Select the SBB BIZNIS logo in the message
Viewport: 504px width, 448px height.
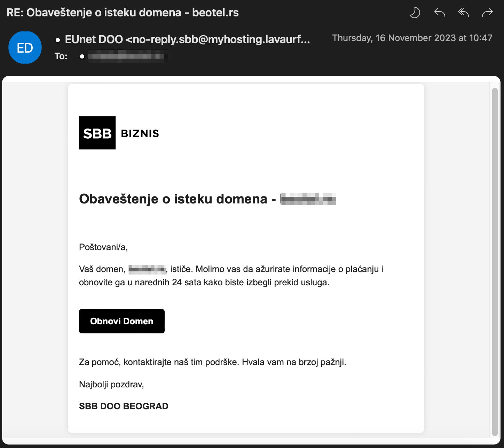coord(118,133)
